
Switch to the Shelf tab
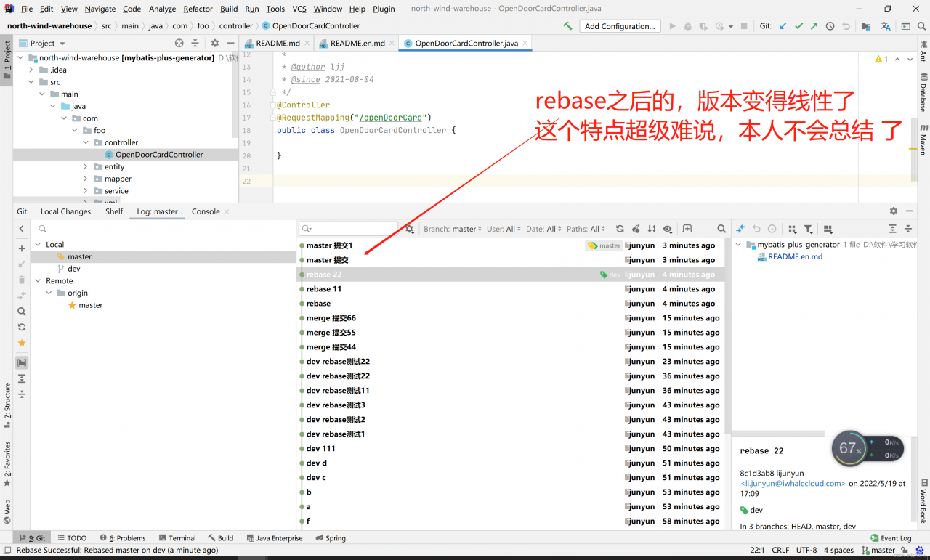point(114,211)
